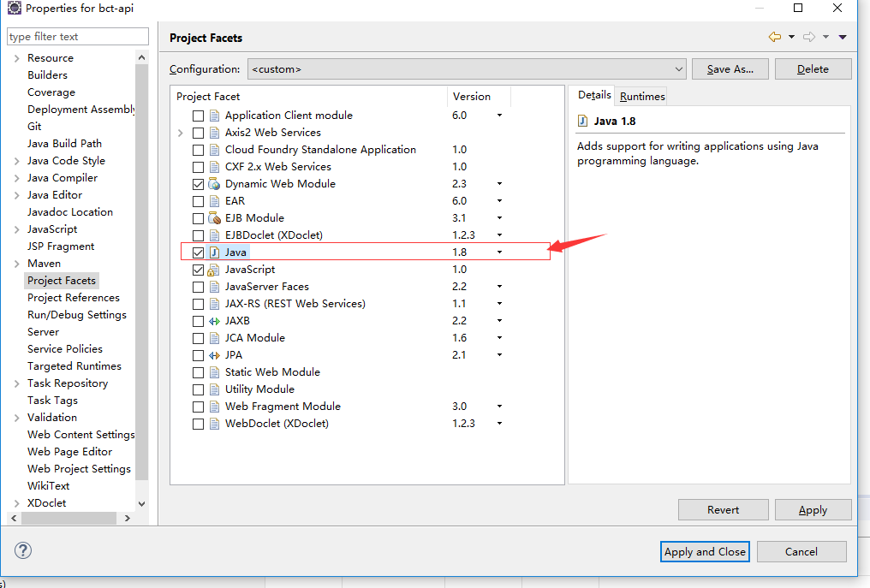
Task: Select the Web Fragment Module row text
Action: (283, 407)
